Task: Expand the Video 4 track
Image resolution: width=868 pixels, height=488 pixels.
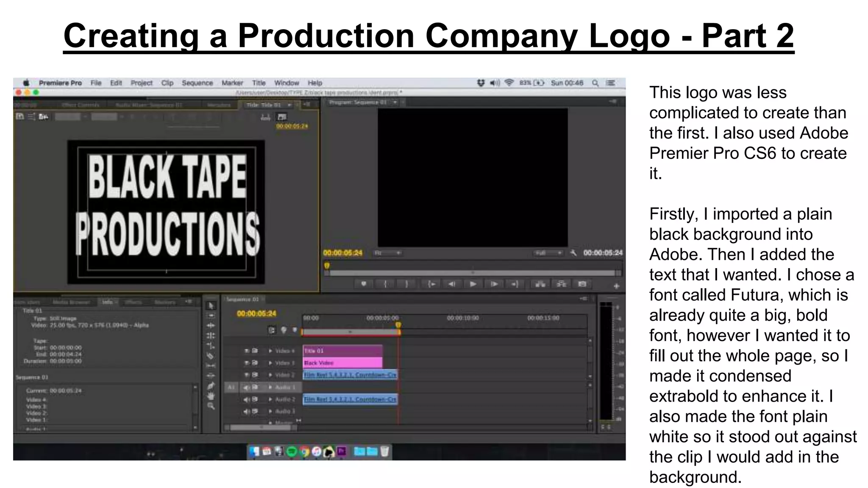Action: (270, 351)
